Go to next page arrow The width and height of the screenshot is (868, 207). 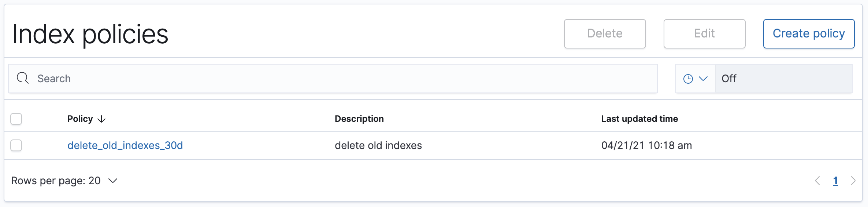[x=853, y=181]
